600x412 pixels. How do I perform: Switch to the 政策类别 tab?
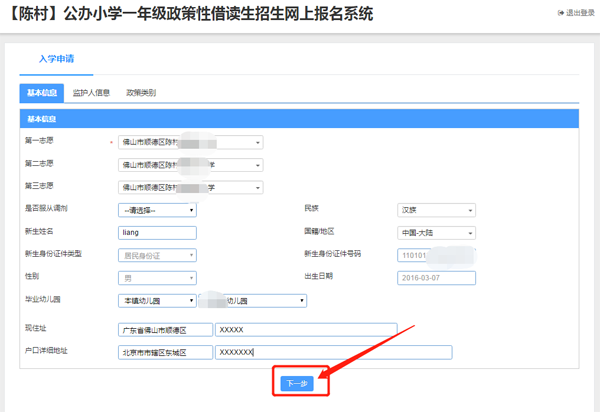click(140, 93)
